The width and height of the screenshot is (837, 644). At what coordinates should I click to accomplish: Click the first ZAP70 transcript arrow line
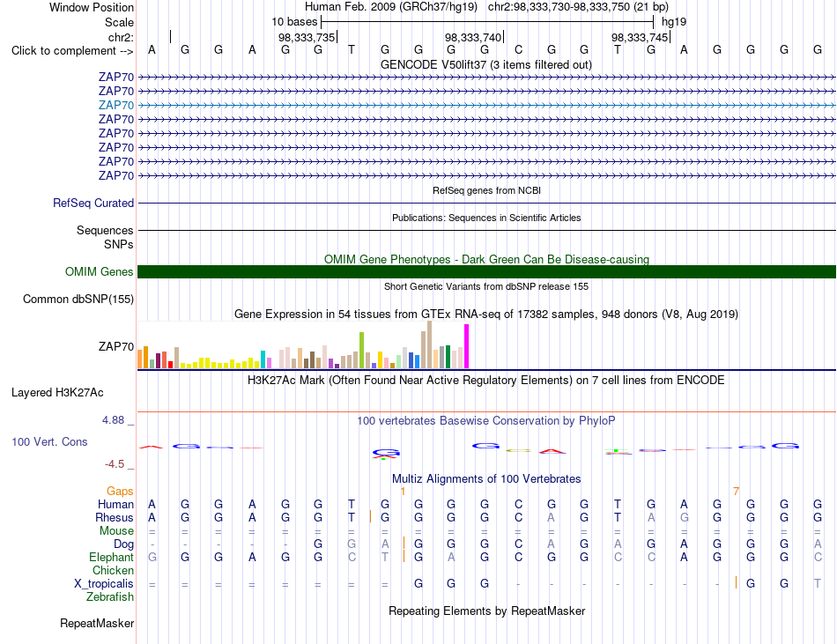486,78
